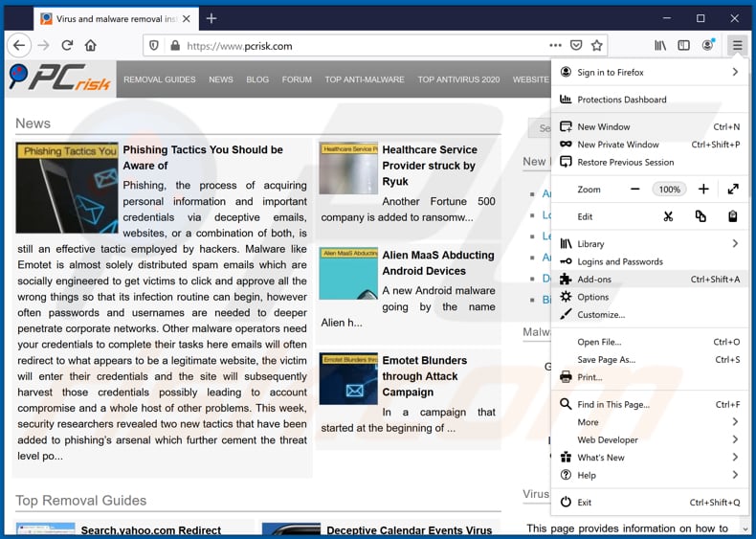Open Search.yahoo.com Redirect guide
This screenshot has width=756, height=539.
[151, 530]
